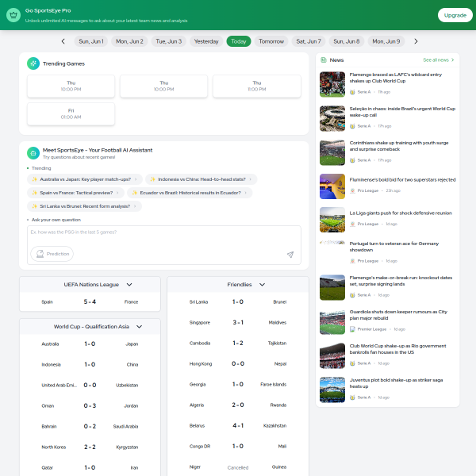This screenshot has width=476, height=476.
Task: Open the North Korea 2-2 Kyrgyzstan match
Action: pyautogui.click(x=90, y=447)
